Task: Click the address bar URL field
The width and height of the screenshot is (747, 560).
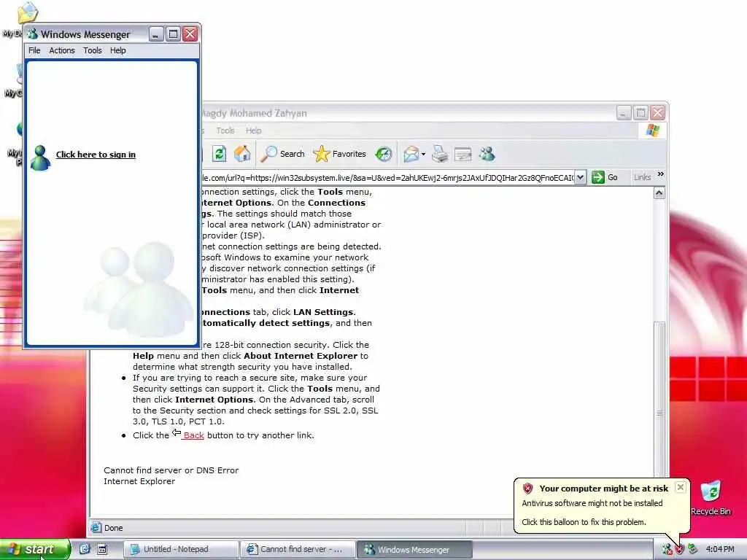Action: pyautogui.click(x=387, y=178)
